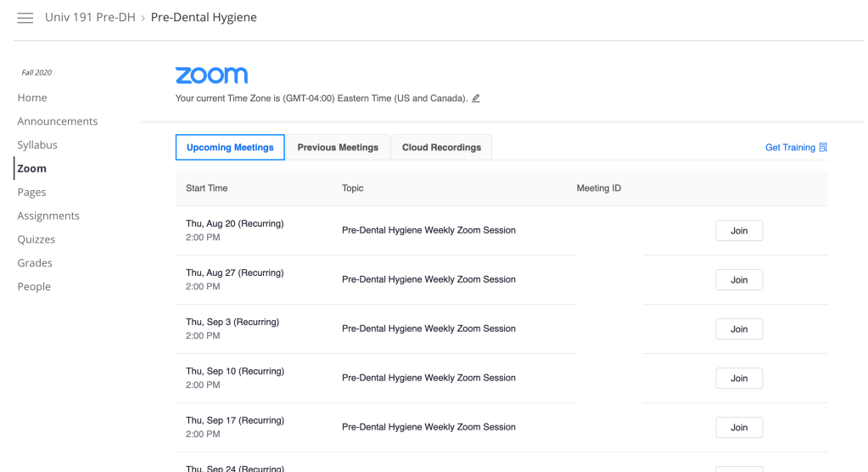Click the Get Training icon
Screen dimensions: 868x472
[x=823, y=148]
